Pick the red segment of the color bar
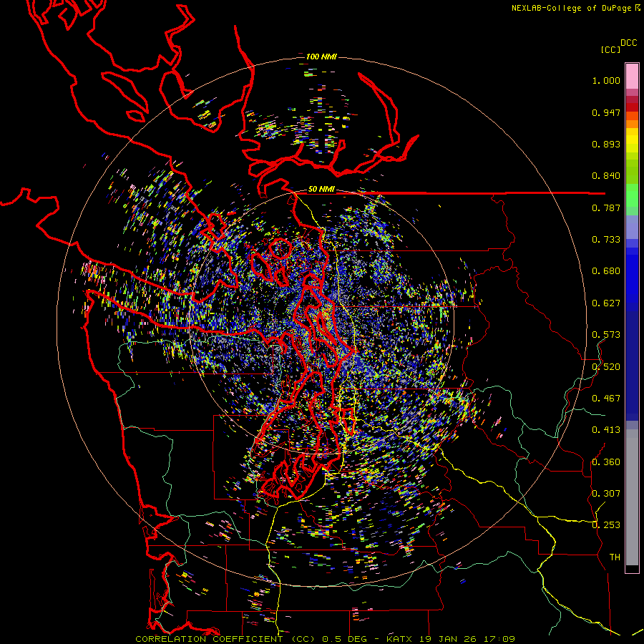This screenshot has width=644, height=644. point(632,107)
